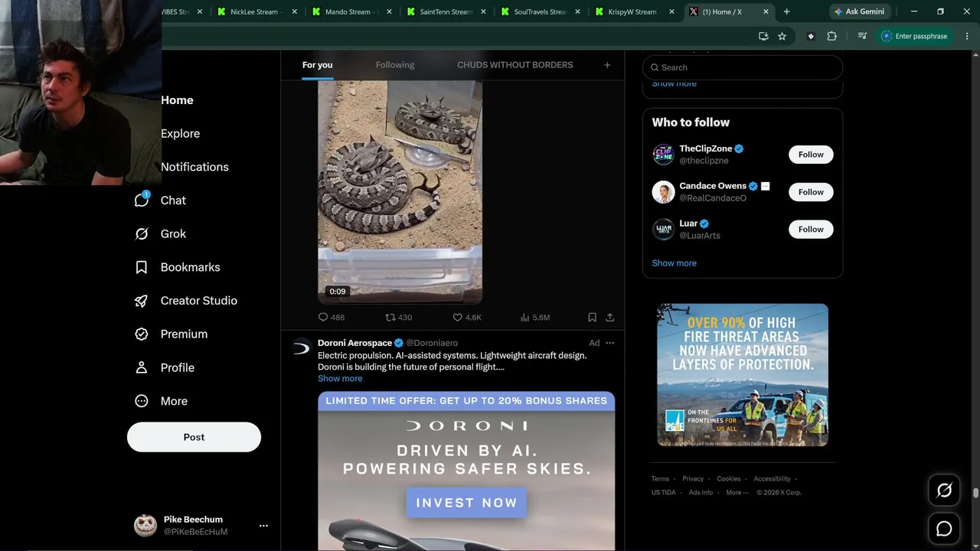
Task: Open Notifications in the sidebar
Action: tap(194, 167)
